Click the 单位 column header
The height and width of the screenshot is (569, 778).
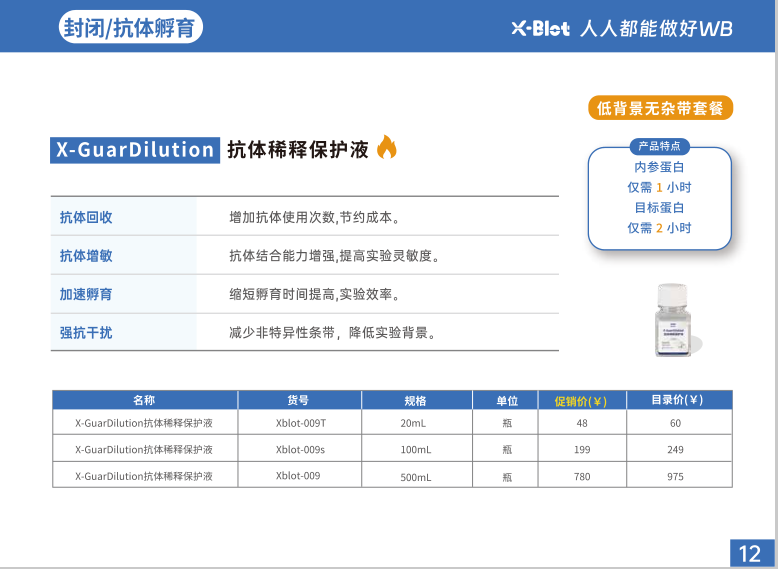pyautogui.click(x=507, y=400)
